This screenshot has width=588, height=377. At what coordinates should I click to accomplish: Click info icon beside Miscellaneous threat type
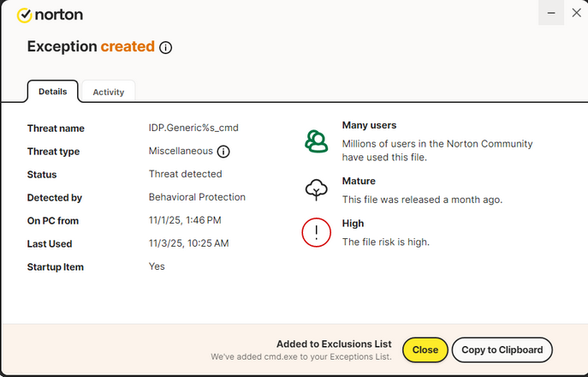point(223,152)
